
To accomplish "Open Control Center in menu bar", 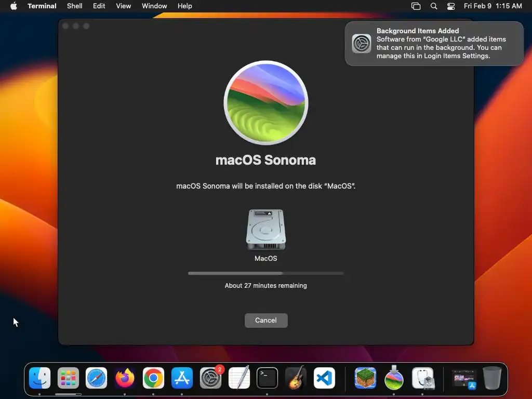I will coord(451,6).
